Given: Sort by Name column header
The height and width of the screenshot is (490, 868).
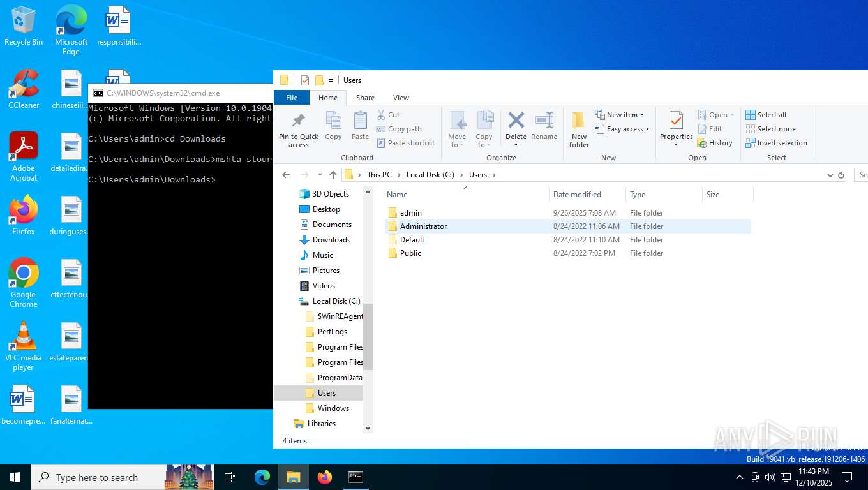Looking at the screenshot, I should [x=466, y=195].
